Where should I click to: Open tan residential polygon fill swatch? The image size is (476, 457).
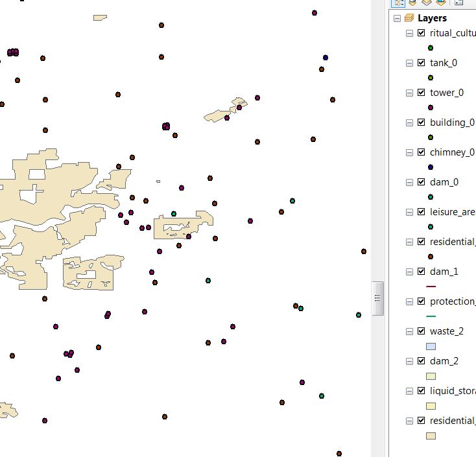[x=431, y=436]
